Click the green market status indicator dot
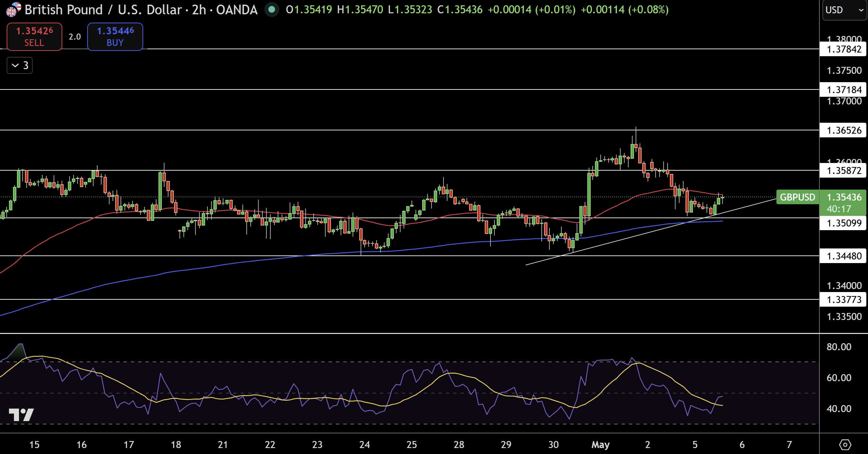The width and height of the screenshot is (868, 454). tap(272, 9)
